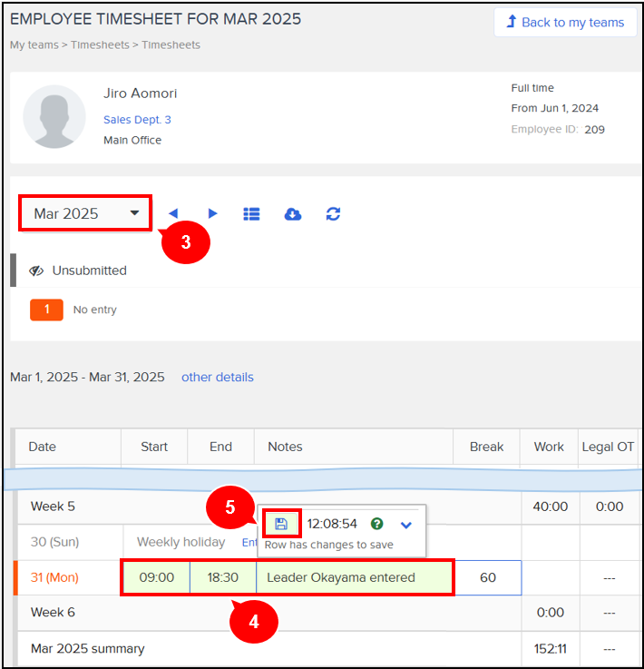Click My teams breadcrumb
The image size is (644, 669).
click(x=34, y=44)
